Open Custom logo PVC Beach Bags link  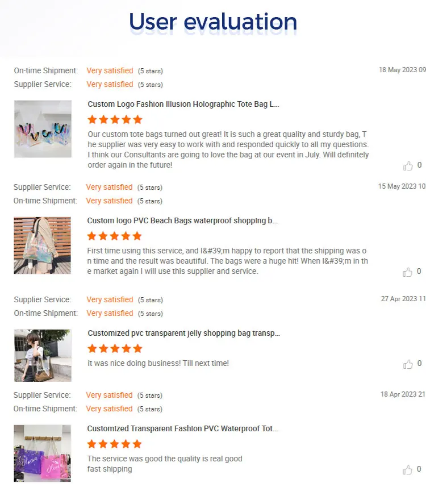pos(182,220)
